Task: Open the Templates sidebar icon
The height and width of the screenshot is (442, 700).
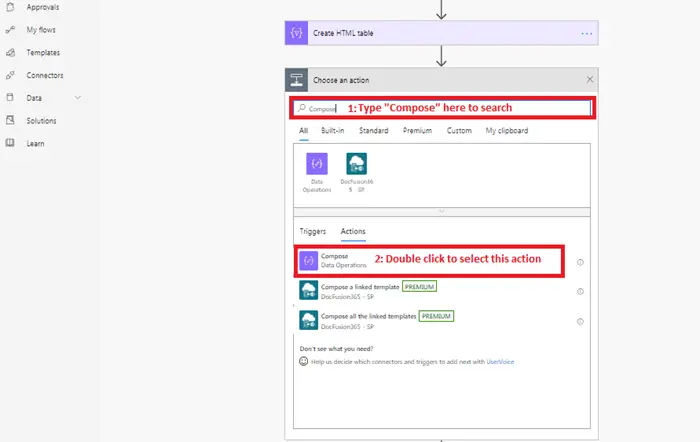Action: [10, 53]
